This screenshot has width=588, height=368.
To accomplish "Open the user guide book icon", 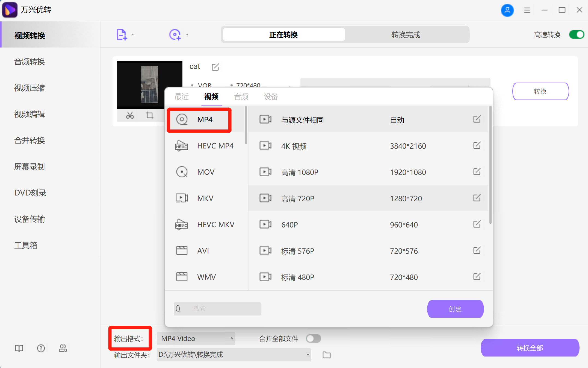I will click(19, 348).
